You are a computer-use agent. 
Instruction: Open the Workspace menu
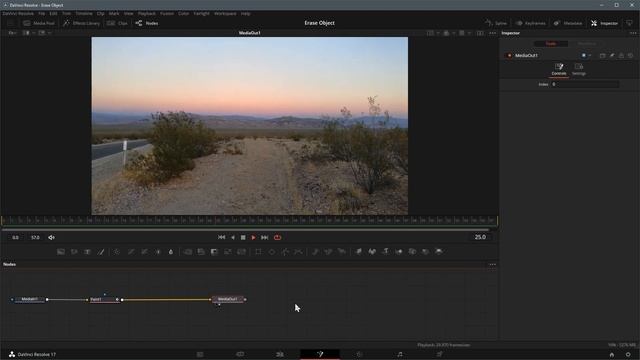[225, 13]
